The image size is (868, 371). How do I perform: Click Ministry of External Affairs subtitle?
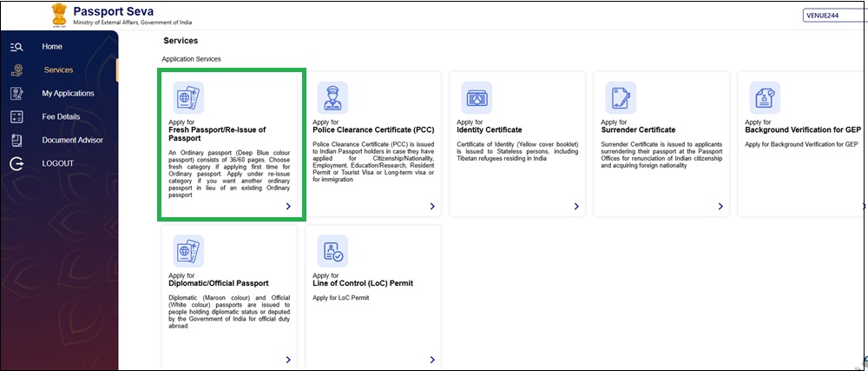point(132,23)
